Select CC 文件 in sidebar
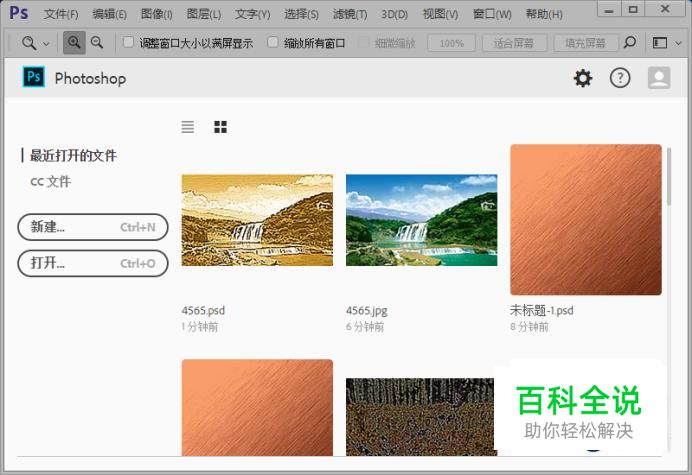 click(x=51, y=181)
